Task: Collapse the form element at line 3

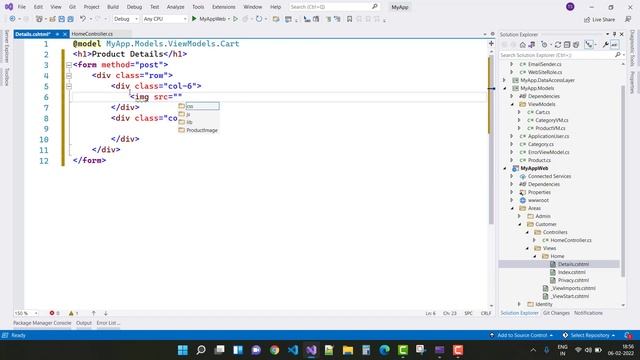Action: point(69,65)
